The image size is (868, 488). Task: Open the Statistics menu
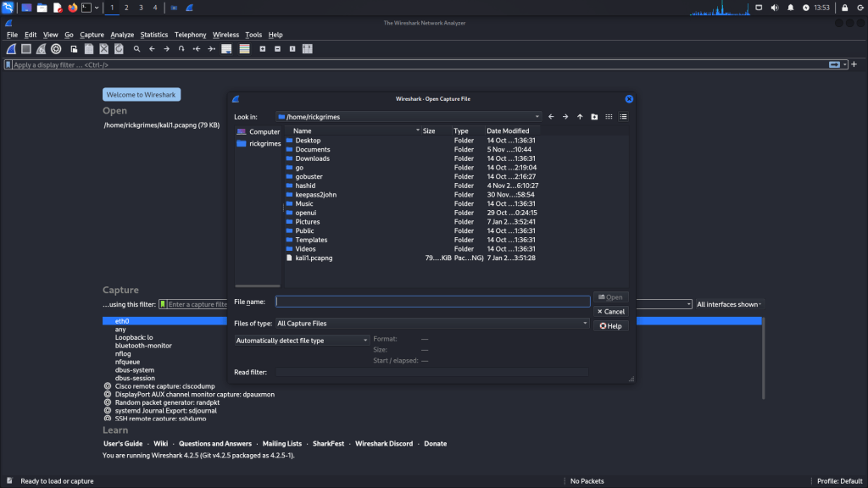153,35
